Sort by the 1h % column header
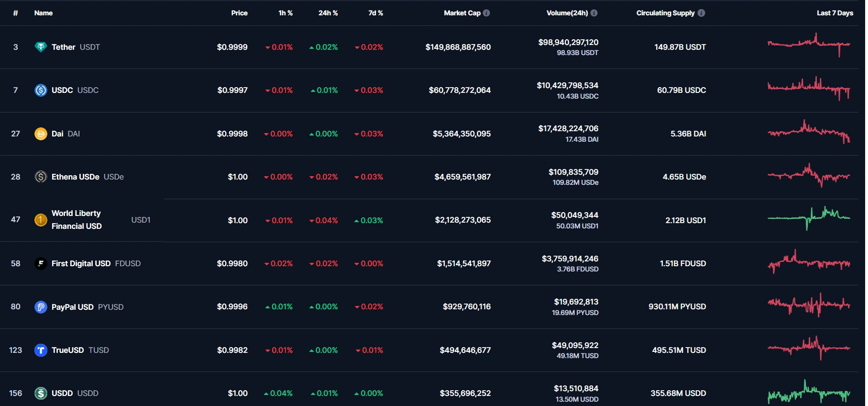868x406 pixels. pyautogui.click(x=286, y=13)
